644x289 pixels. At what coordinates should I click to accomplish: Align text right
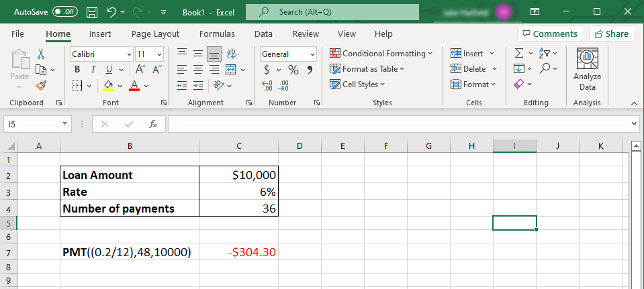point(214,70)
